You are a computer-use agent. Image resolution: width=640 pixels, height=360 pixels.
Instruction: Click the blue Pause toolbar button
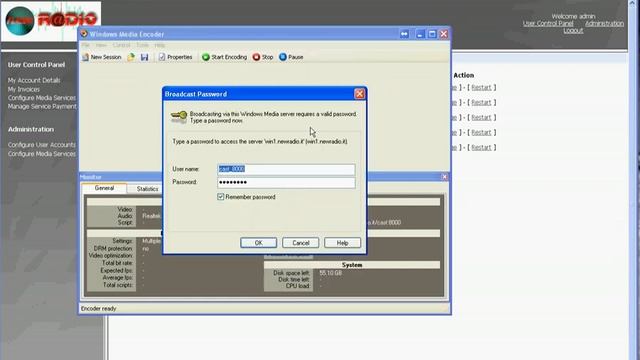291,57
